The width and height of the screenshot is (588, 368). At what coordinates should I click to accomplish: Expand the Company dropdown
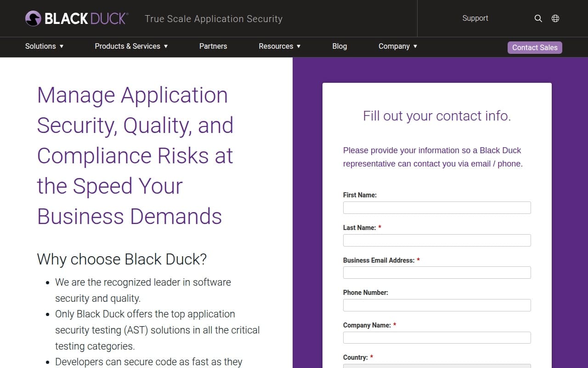[394, 46]
